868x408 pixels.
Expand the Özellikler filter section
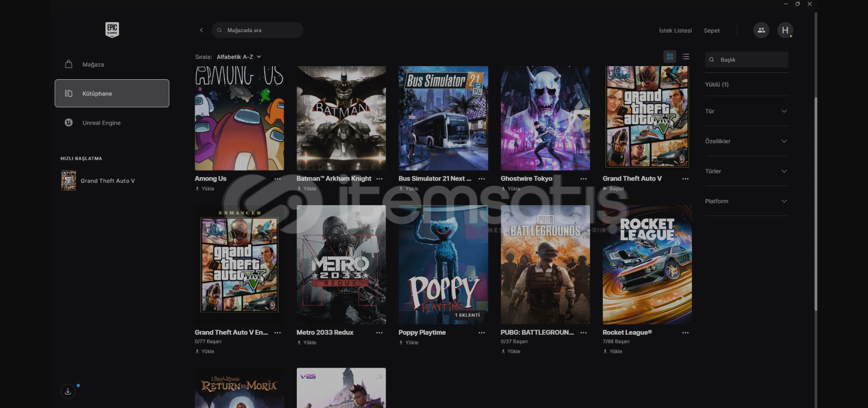[746, 141]
